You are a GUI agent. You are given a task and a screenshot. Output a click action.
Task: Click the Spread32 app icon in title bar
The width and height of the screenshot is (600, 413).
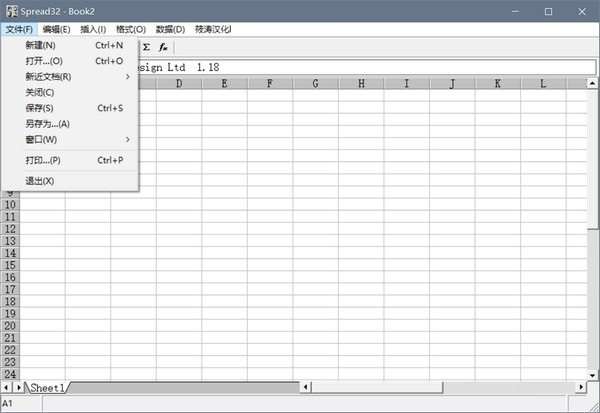pos(12,11)
